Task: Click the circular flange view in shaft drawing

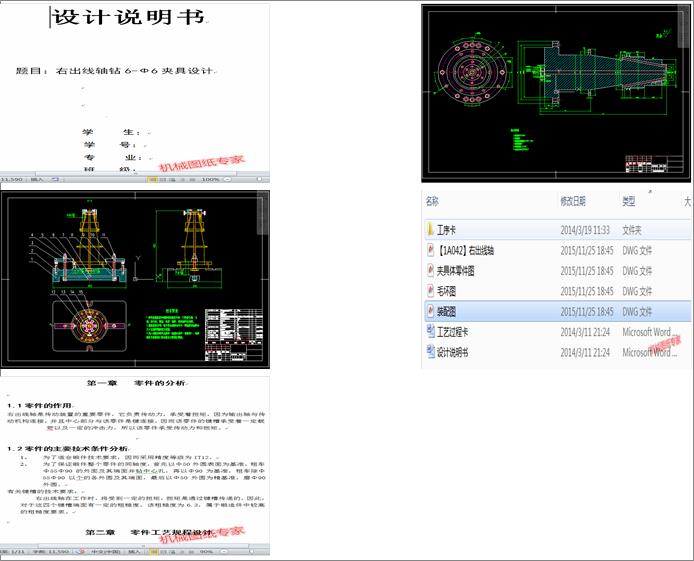Action: (472, 72)
